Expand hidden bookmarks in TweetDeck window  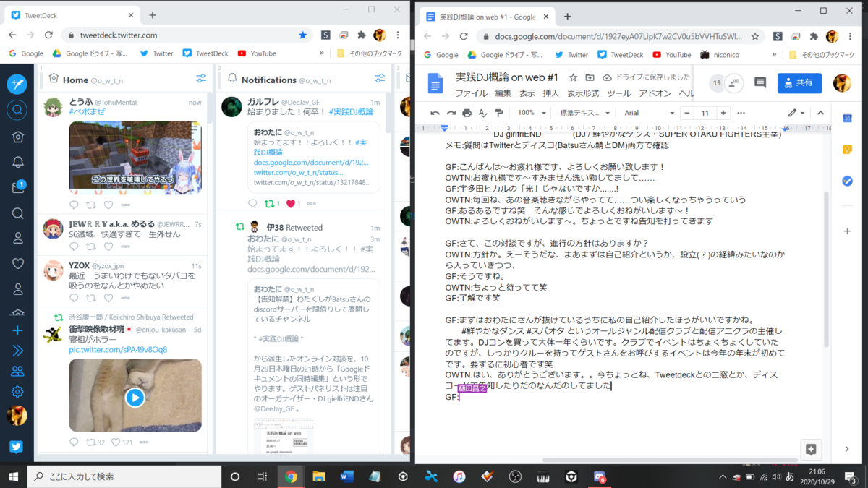tap(322, 53)
